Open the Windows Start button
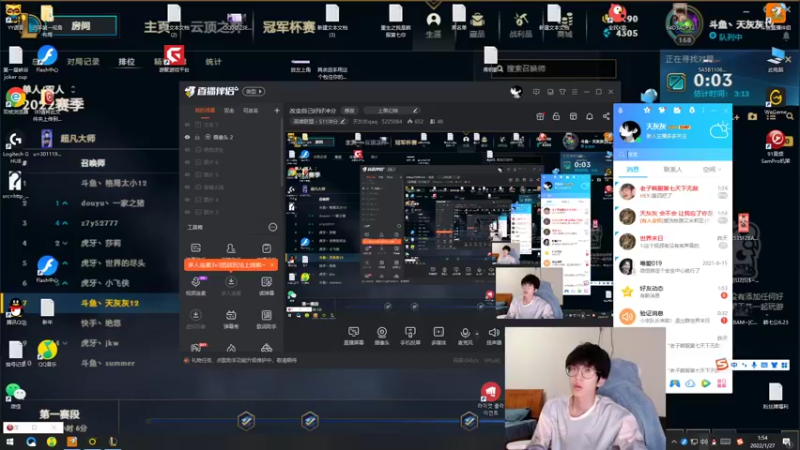 tap(10, 442)
